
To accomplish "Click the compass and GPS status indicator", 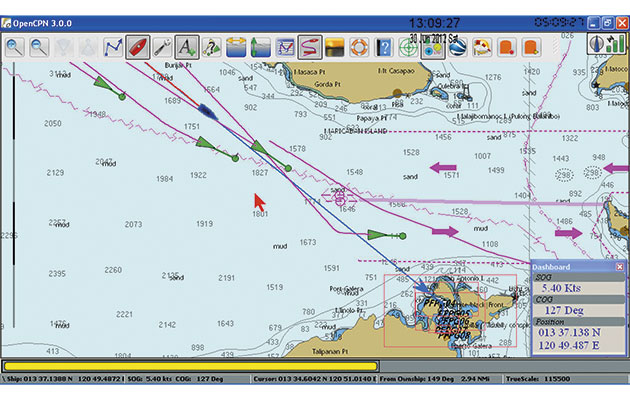I will click(x=607, y=43).
